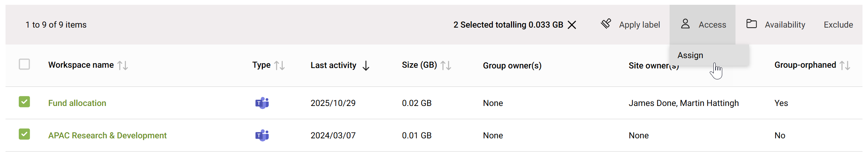Toggle the select-all header checkbox
Screen dimensions: 868x156
tap(24, 64)
